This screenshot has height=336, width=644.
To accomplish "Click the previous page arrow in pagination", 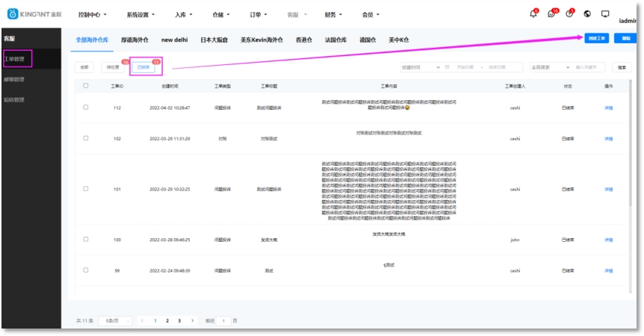I will [x=143, y=320].
